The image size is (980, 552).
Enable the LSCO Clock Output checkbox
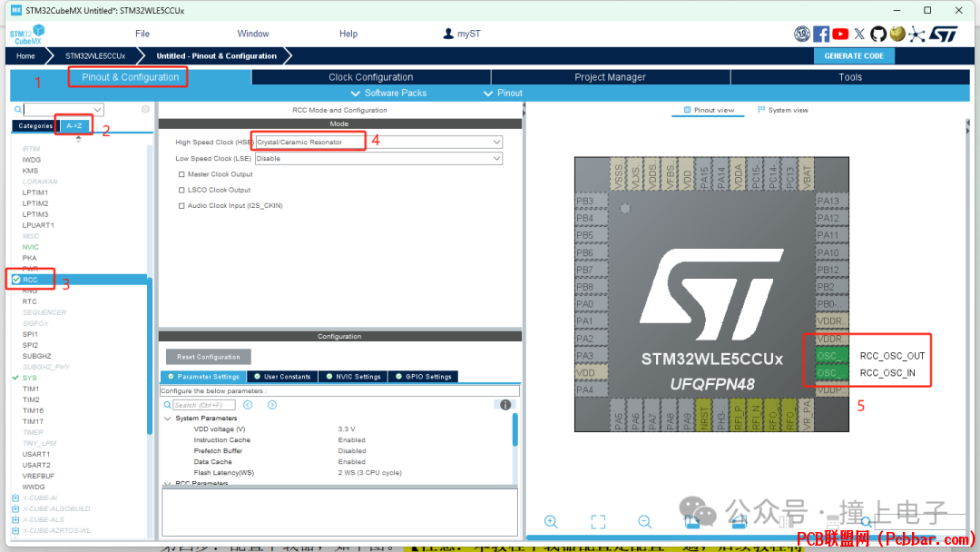point(181,190)
